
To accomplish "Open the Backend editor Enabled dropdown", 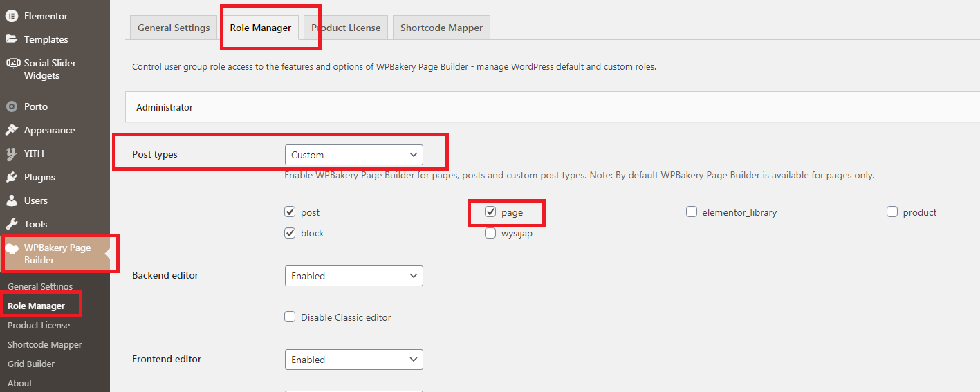I will (x=354, y=276).
